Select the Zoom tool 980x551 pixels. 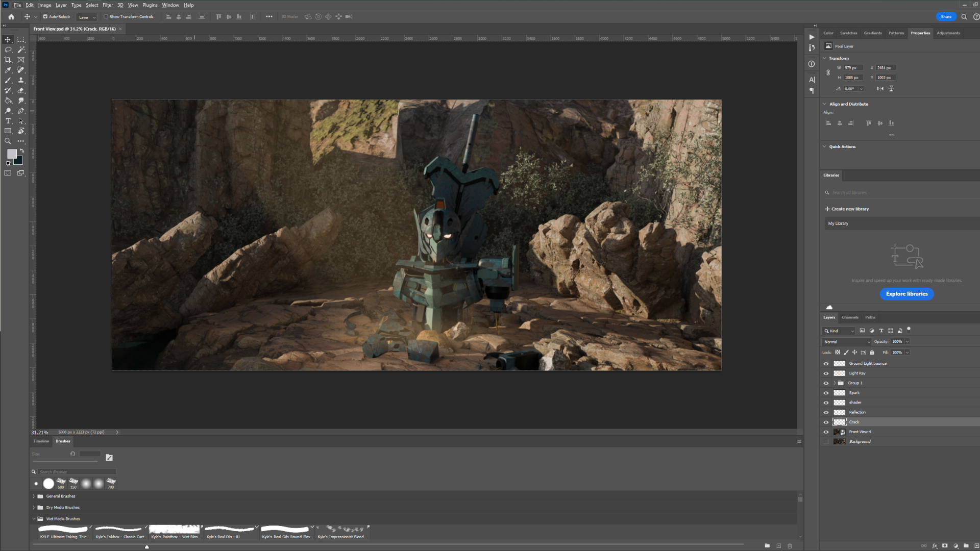pos(8,141)
